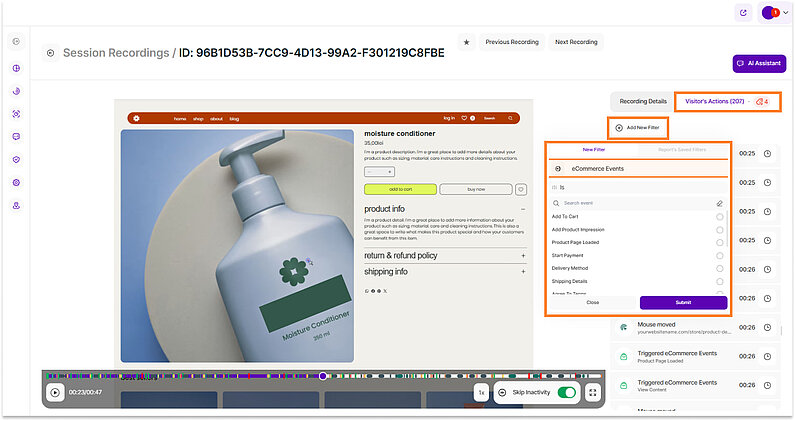795x421 pixels.
Task: Click the back arrow beside Session Recordings
Action: [x=50, y=52]
